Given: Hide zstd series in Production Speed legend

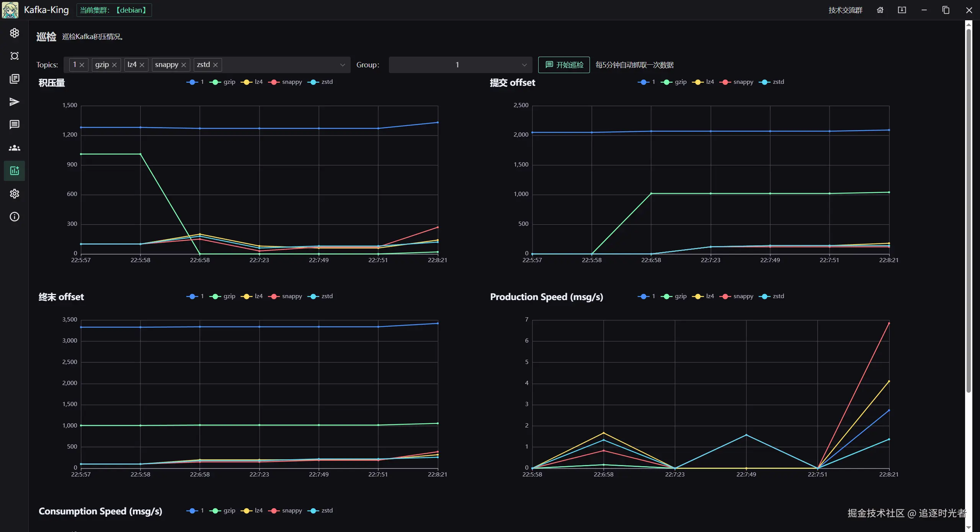Looking at the screenshot, I should pos(772,296).
